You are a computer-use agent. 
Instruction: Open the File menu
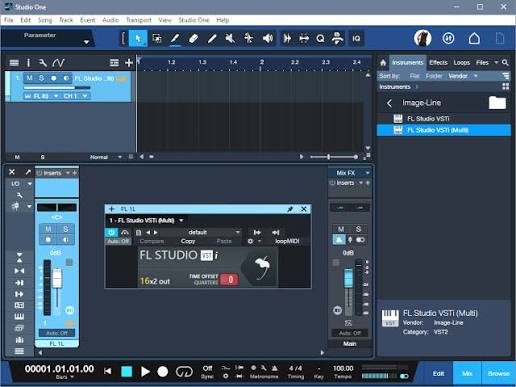[9, 20]
